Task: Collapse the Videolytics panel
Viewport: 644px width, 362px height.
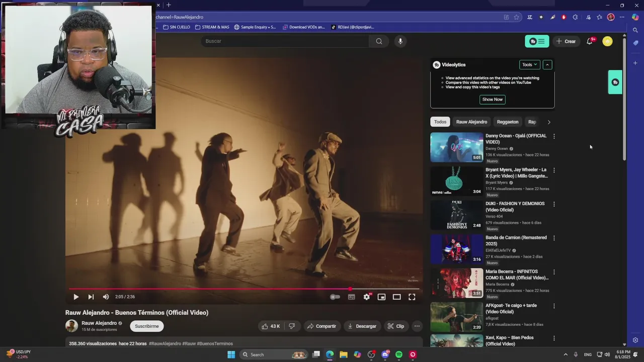Action: point(547,65)
